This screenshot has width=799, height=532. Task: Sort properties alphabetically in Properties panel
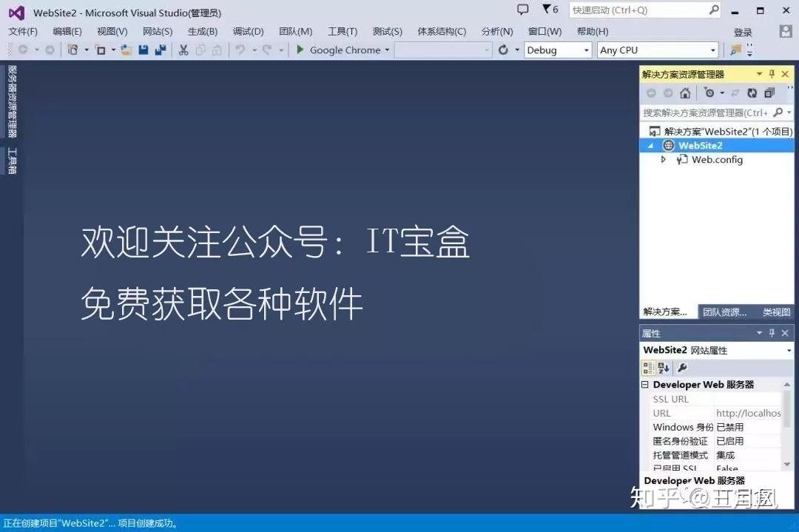[664, 367]
